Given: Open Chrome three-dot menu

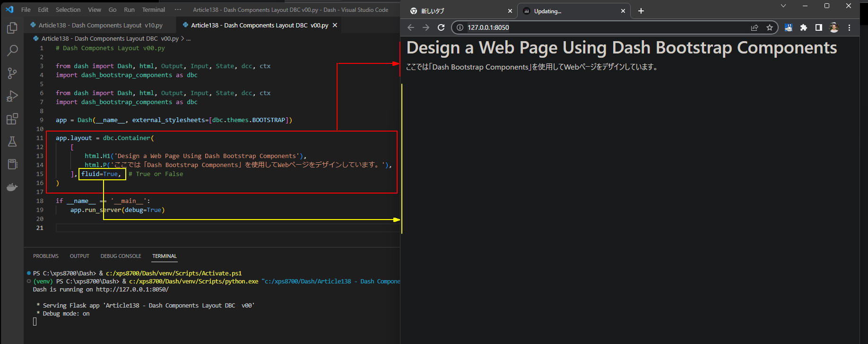Looking at the screenshot, I should pyautogui.click(x=850, y=27).
